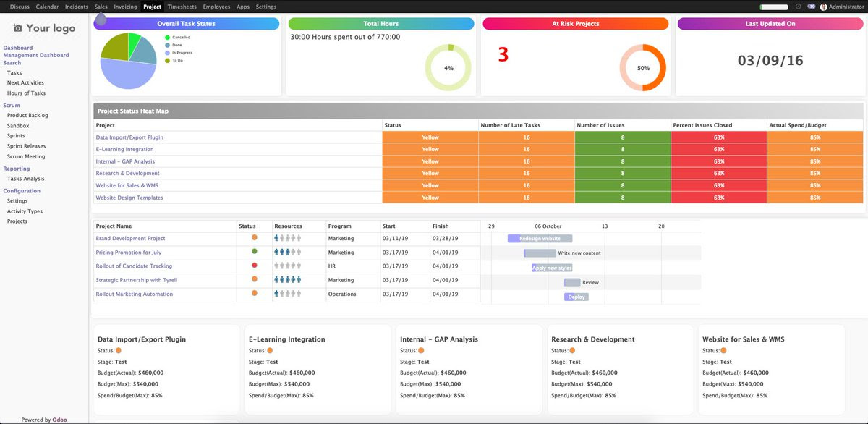Click the resources people icons for Strategic Partnership with Tyrell

pos(287,279)
